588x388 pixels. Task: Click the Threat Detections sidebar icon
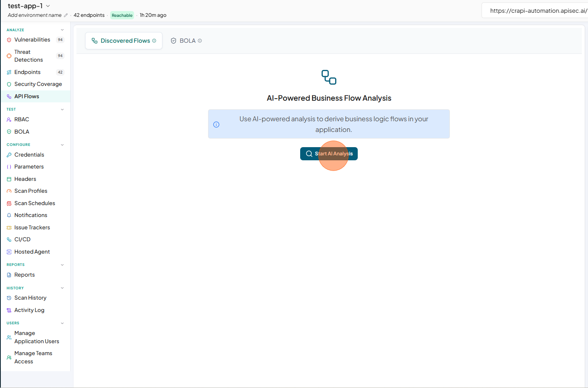pyautogui.click(x=9, y=56)
